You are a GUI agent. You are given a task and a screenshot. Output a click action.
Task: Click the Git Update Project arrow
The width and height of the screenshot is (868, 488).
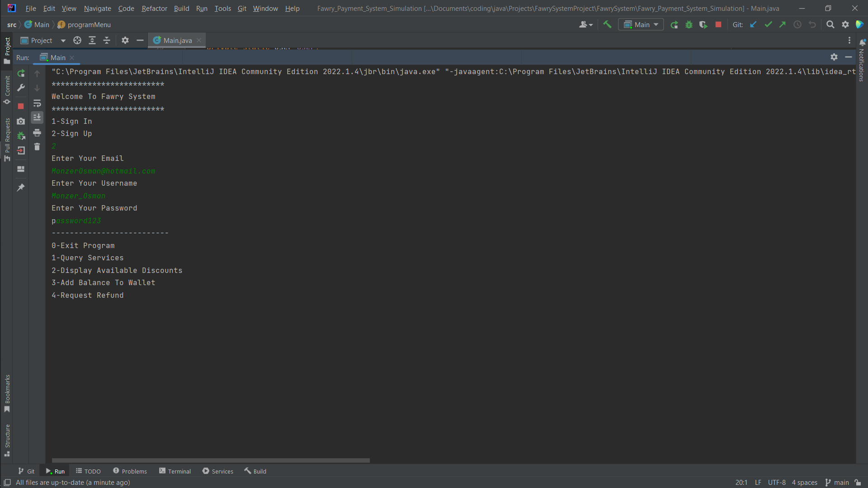coord(753,25)
